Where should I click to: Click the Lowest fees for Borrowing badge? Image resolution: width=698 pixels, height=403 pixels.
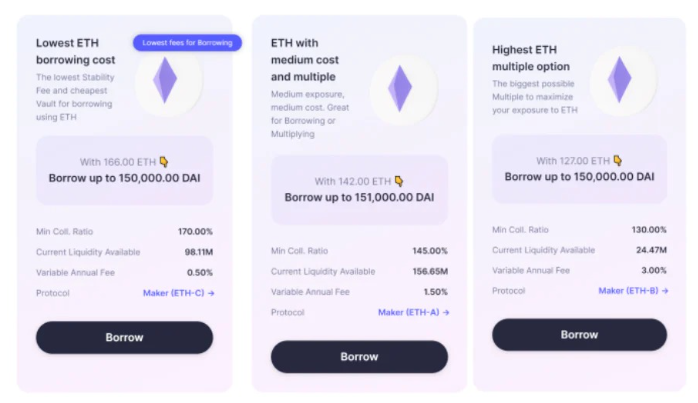[187, 43]
